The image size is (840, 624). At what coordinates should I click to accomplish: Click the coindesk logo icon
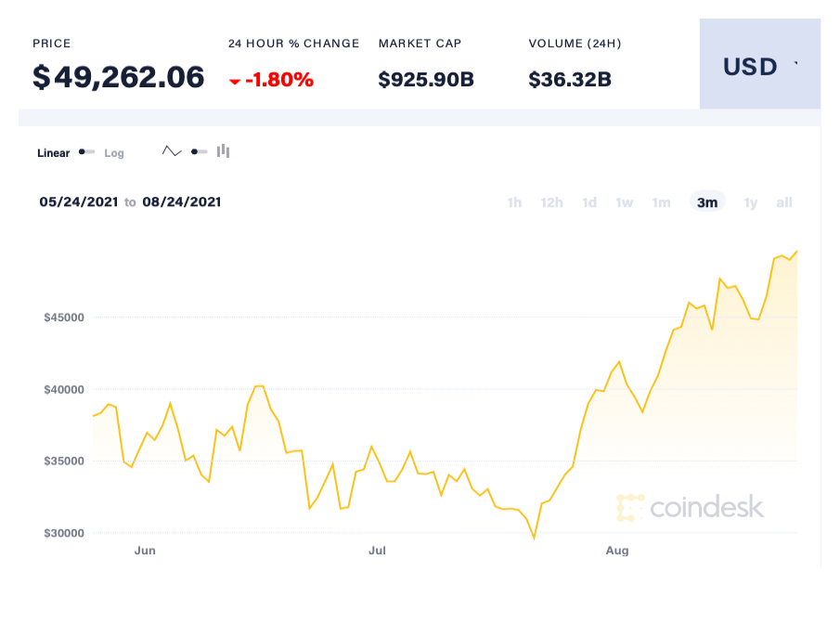tap(630, 508)
